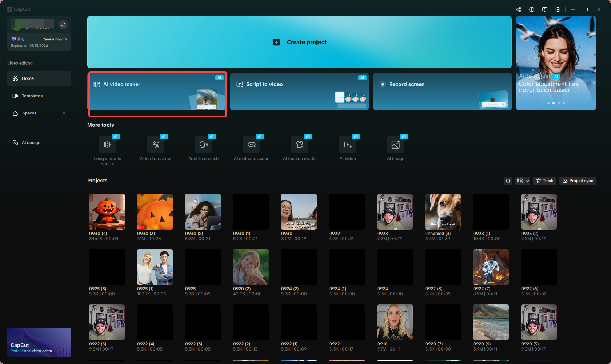Open the AI video maker tool
The height and width of the screenshot is (364, 611).
(157, 94)
